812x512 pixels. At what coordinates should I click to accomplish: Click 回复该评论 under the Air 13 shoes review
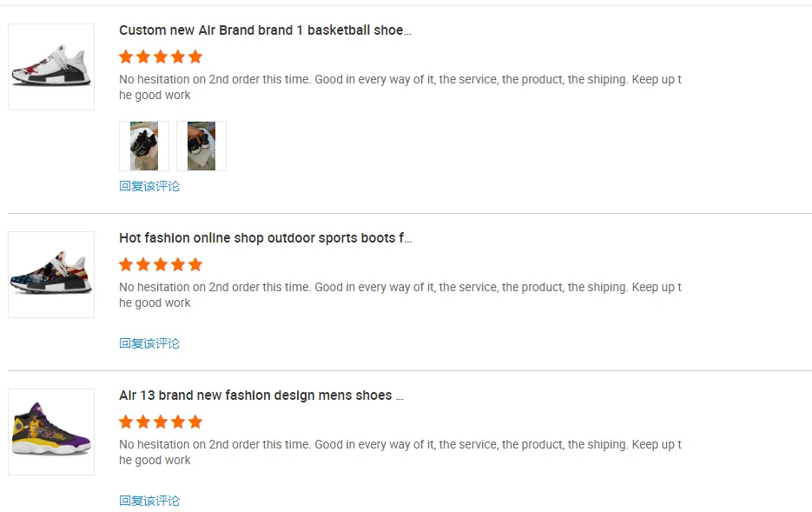pos(149,501)
